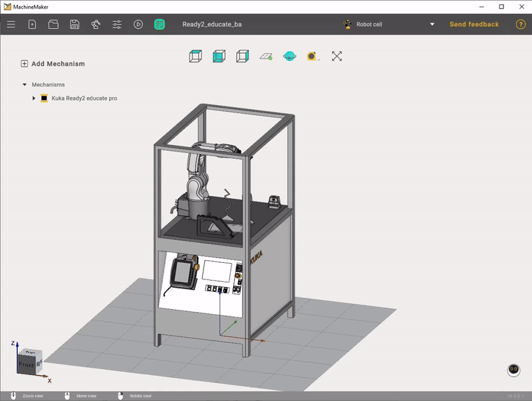Start the simulation with the play icon
Viewport: 532px width, 401px height.
point(138,24)
